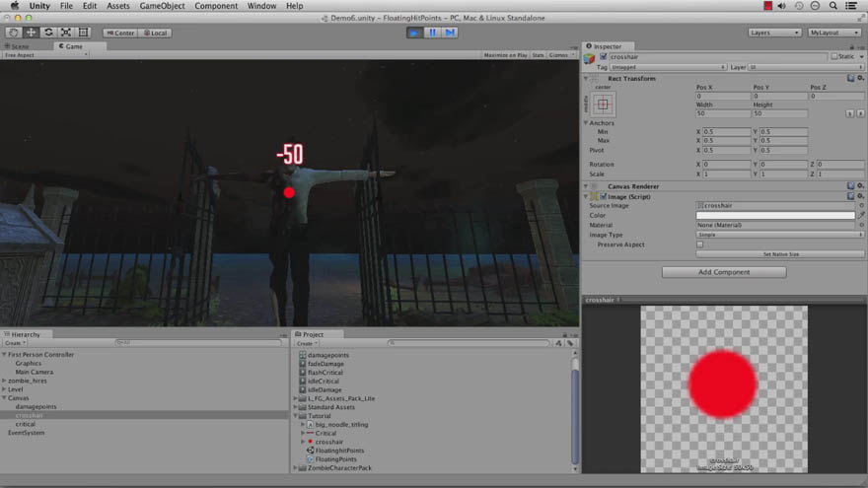Open Canvas Renderer gear settings icon
The image size is (868, 488).
click(x=861, y=186)
